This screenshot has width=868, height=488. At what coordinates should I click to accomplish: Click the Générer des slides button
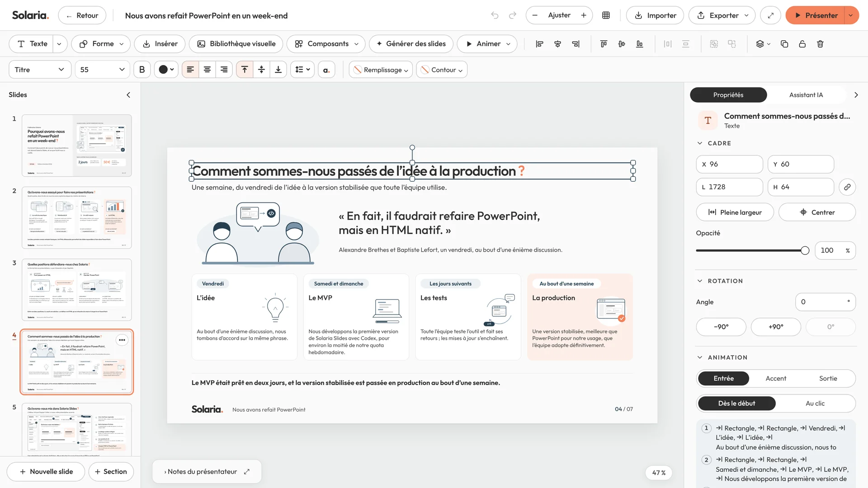(x=411, y=44)
